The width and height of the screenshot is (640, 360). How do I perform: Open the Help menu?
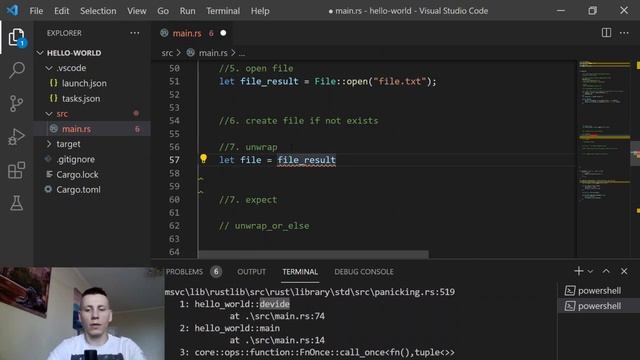coord(260,11)
